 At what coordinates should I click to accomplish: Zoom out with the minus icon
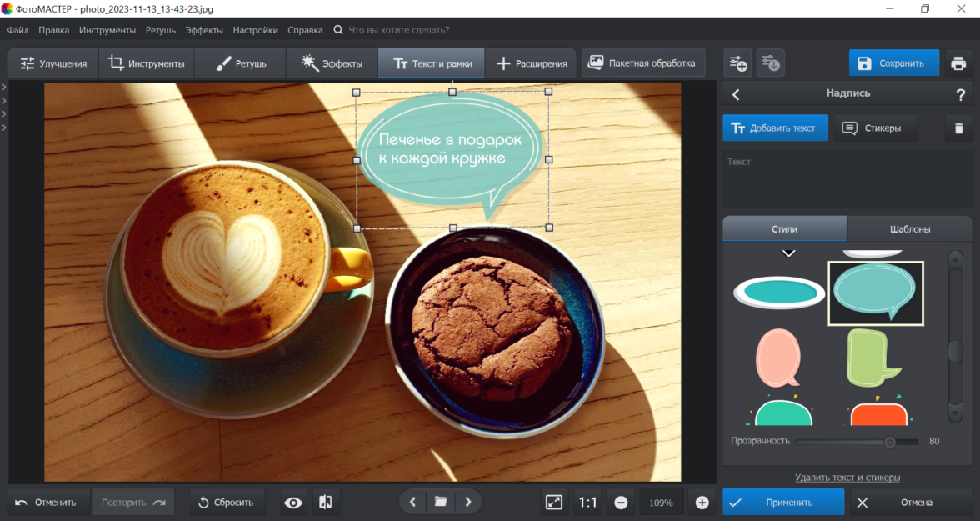coord(621,503)
